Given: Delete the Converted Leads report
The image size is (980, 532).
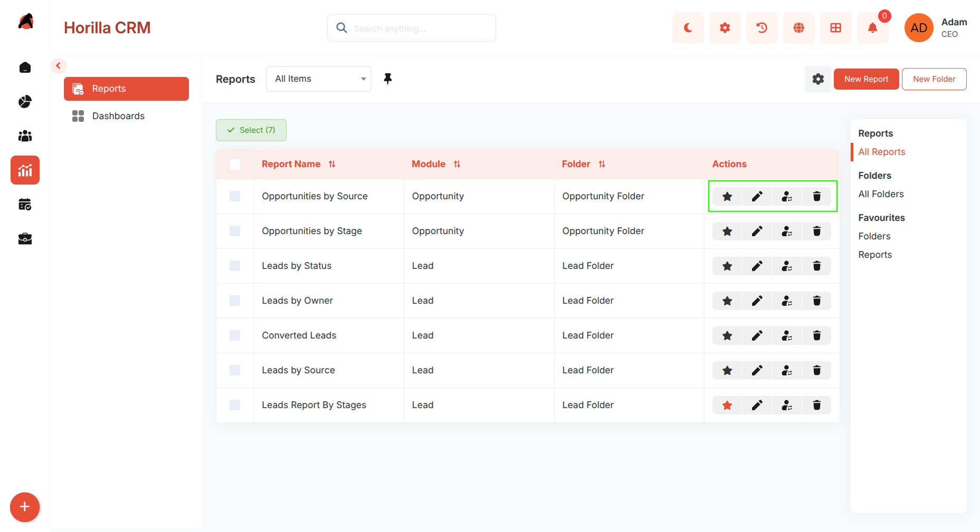Looking at the screenshot, I should tap(816, 336).
